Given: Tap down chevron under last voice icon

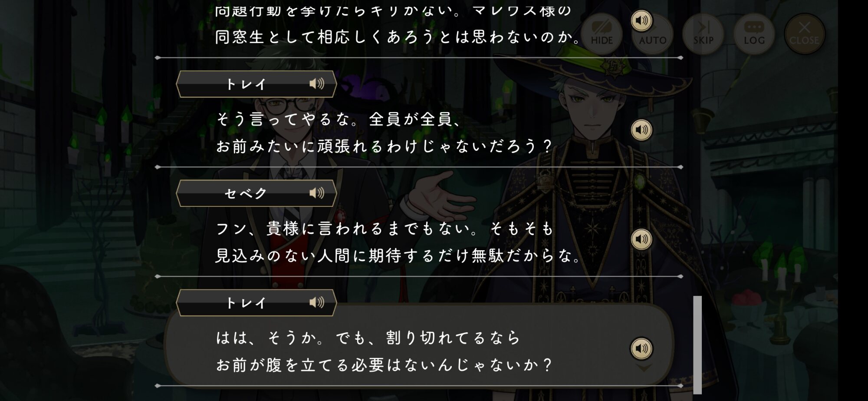Looking at the screenshot, I should point(644,368).
